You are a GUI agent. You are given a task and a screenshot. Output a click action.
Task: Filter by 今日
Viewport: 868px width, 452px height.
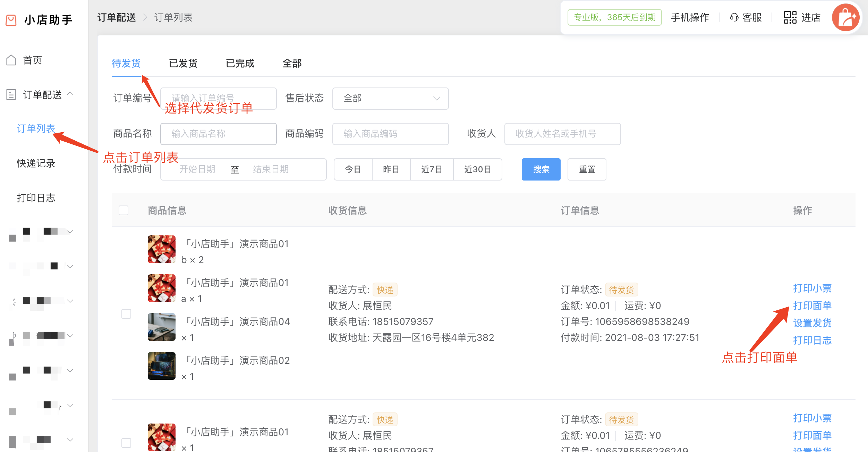click(353, 169)
